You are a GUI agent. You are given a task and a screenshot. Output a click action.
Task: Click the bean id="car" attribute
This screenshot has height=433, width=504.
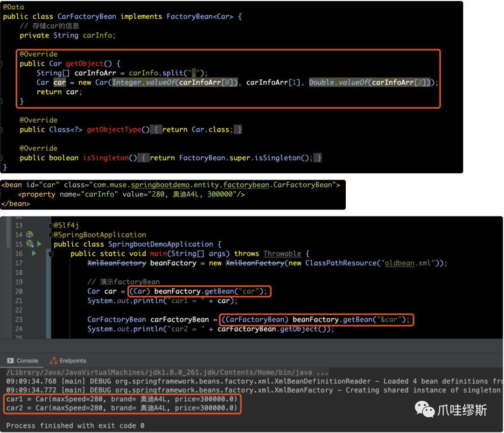point(43,185)
